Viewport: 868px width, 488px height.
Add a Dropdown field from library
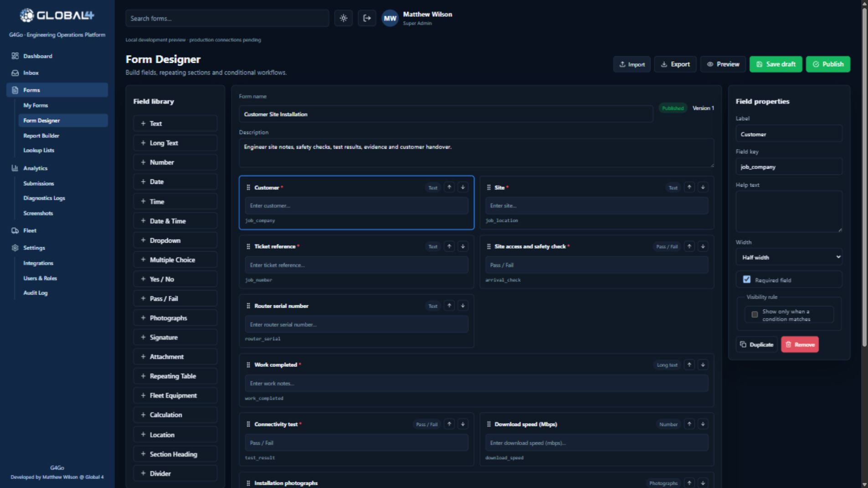[x=175, y=240]
